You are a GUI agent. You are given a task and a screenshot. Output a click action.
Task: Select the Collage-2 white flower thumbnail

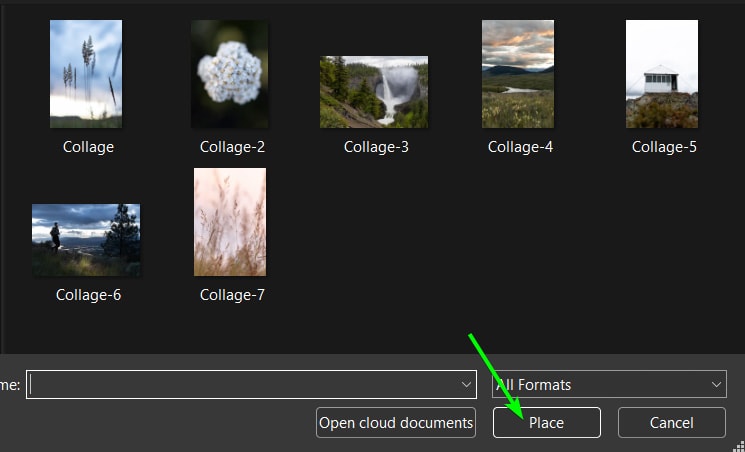[x=229, y=74]
